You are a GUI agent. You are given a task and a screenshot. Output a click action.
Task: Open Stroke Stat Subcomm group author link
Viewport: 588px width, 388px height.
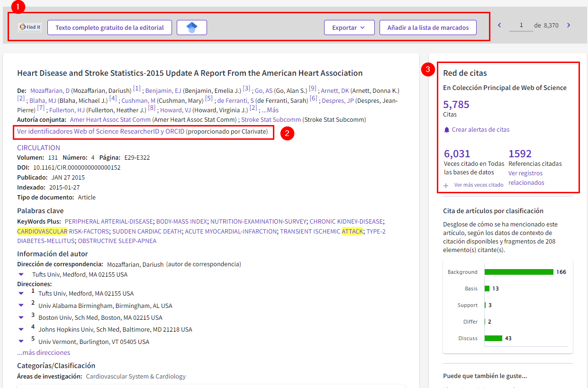coord(271,120)
